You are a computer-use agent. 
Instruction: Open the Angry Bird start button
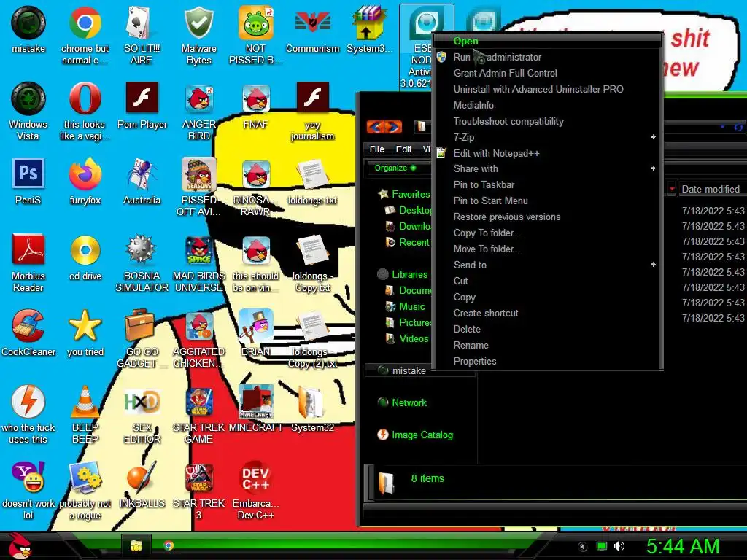pos(19,545)
